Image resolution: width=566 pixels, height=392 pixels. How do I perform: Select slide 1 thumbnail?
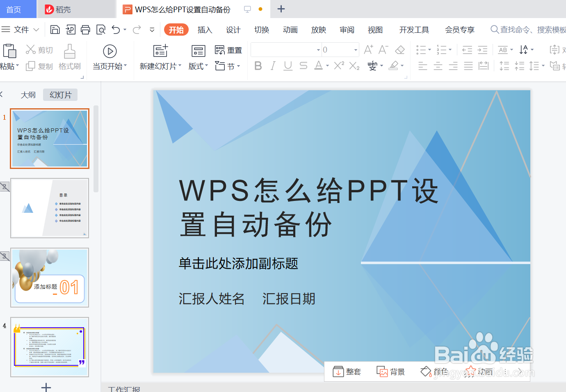[x=50, y=139]
